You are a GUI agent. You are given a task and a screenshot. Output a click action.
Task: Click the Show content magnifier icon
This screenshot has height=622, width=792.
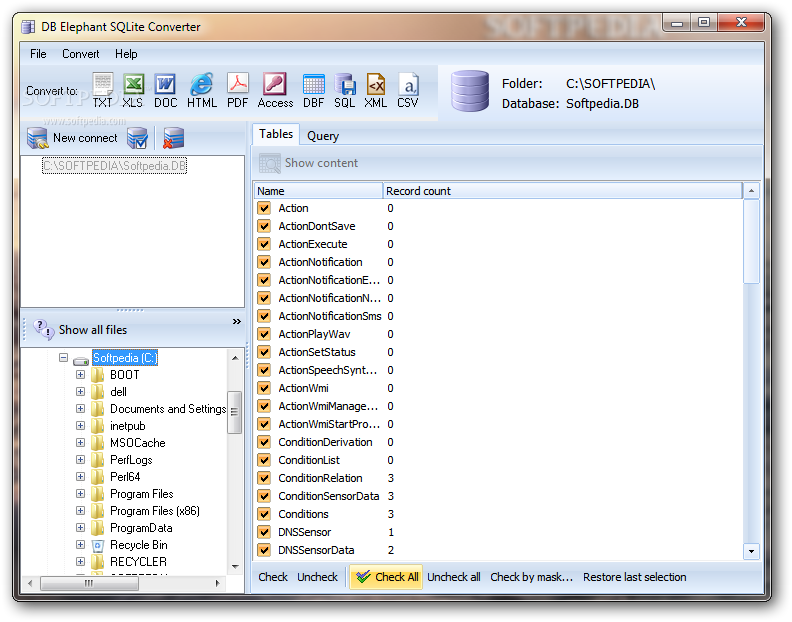[x=270, y=163]
